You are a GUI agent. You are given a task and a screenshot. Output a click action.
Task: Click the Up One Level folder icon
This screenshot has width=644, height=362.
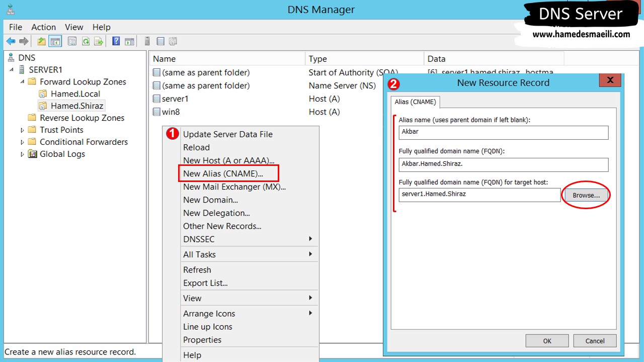42,41
